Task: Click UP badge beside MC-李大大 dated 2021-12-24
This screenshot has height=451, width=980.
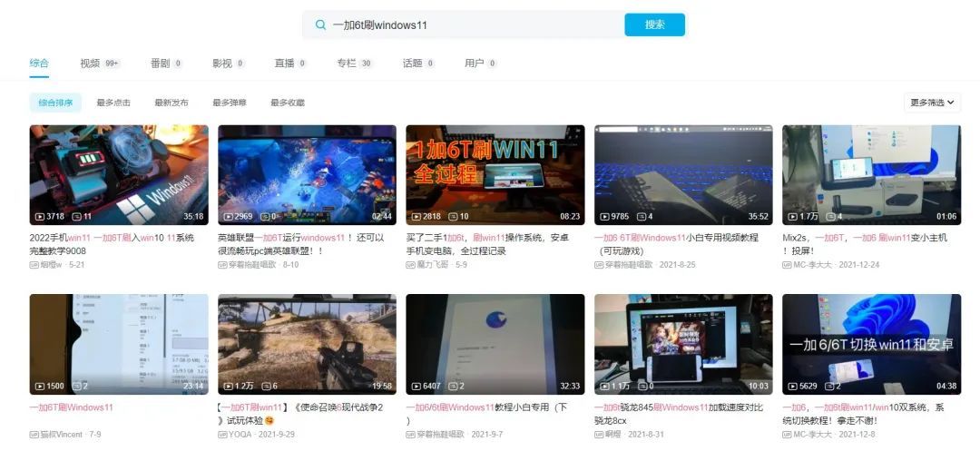Action: [x=787, y=265]
